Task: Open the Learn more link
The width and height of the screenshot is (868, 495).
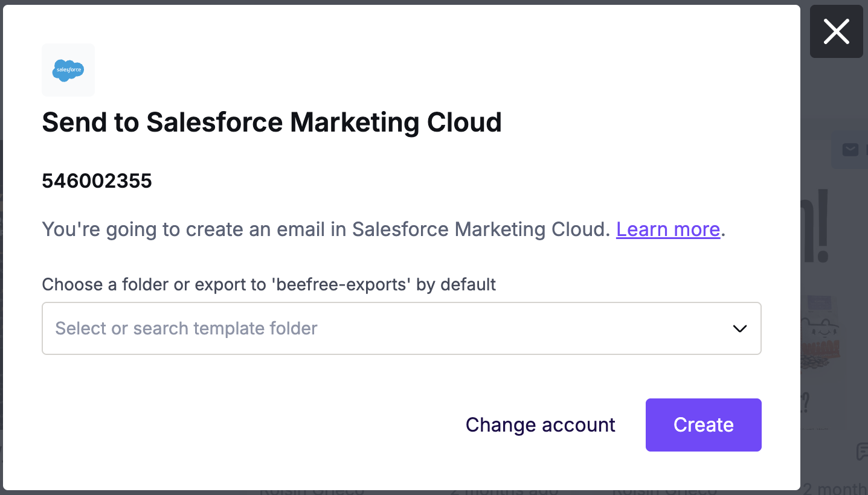Action: click(668, 229)
